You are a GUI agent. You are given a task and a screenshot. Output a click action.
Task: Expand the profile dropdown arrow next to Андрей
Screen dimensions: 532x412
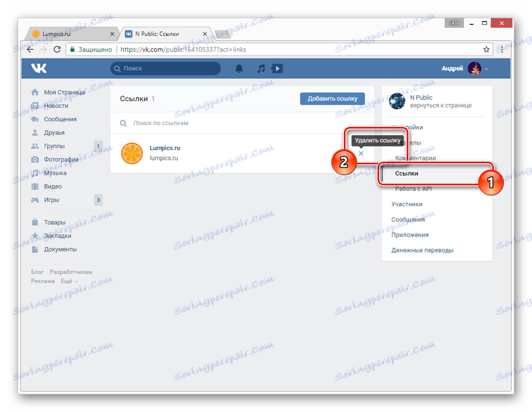pos(487,69)
